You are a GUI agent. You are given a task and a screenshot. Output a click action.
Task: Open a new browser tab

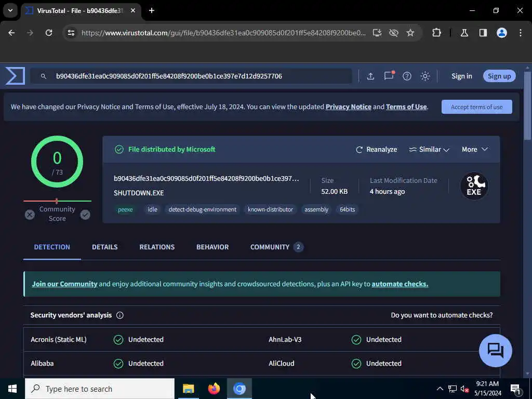click(152, 10)
